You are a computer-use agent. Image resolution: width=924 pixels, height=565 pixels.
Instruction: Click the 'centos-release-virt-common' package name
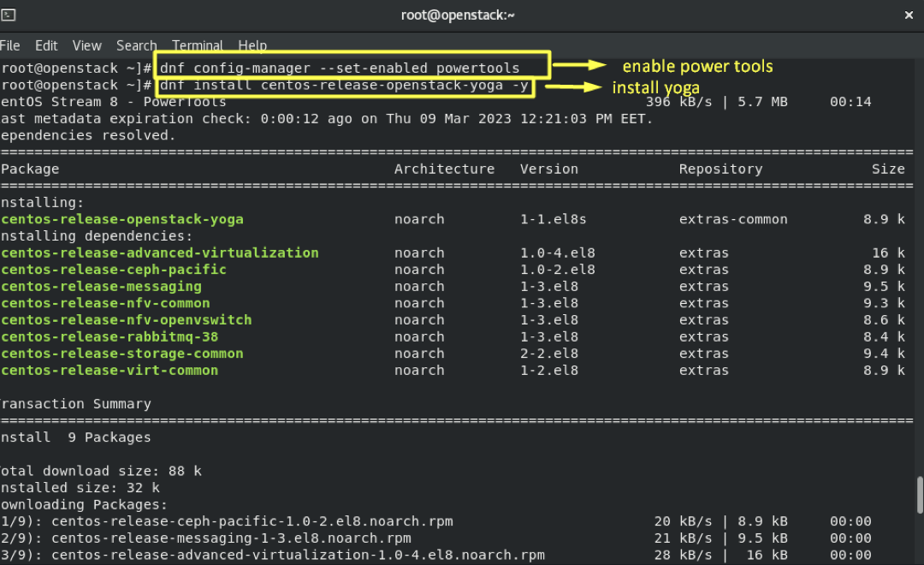pyautogui.click(x=110, y=371)
